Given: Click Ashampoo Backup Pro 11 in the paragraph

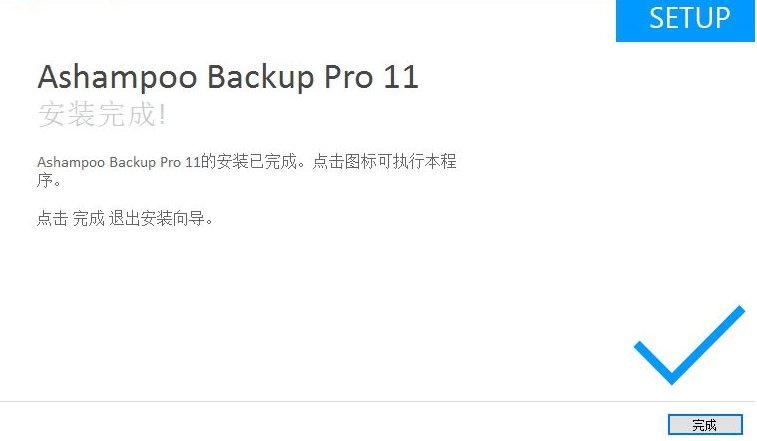Looking at the screenshot, I should (119, 162).
